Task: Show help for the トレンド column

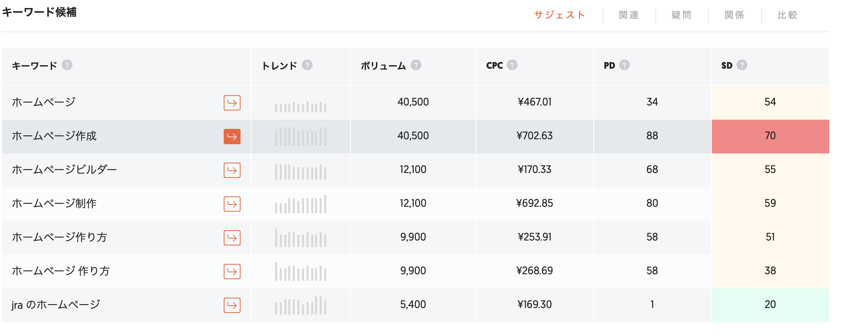Action: click(307, 65)
